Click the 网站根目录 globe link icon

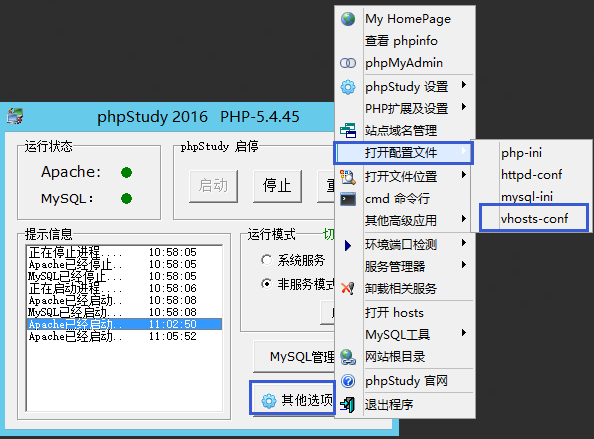(x=348, y=357)
